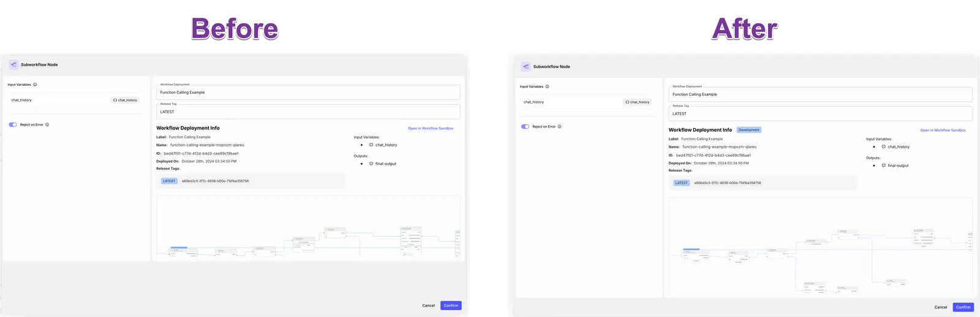Click Subworkflow Node title in Before panel
Screen dimensions: 980x317
39,64
